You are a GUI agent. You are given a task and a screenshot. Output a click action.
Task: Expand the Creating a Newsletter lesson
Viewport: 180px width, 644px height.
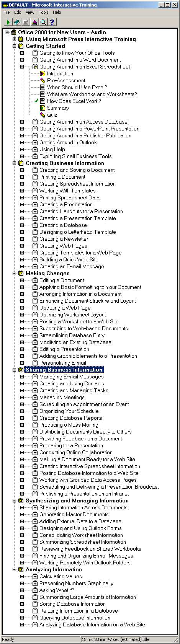(x=22, y=239)
